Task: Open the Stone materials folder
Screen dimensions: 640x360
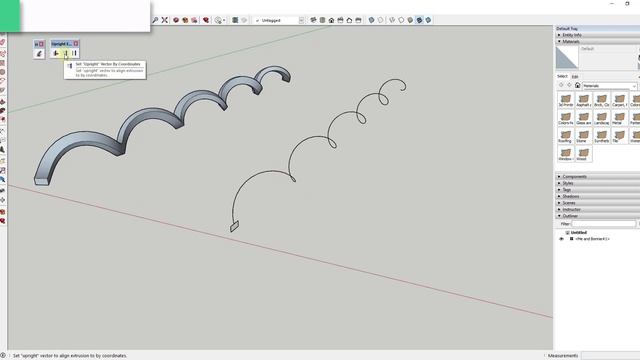Action: tap(583, 136)
